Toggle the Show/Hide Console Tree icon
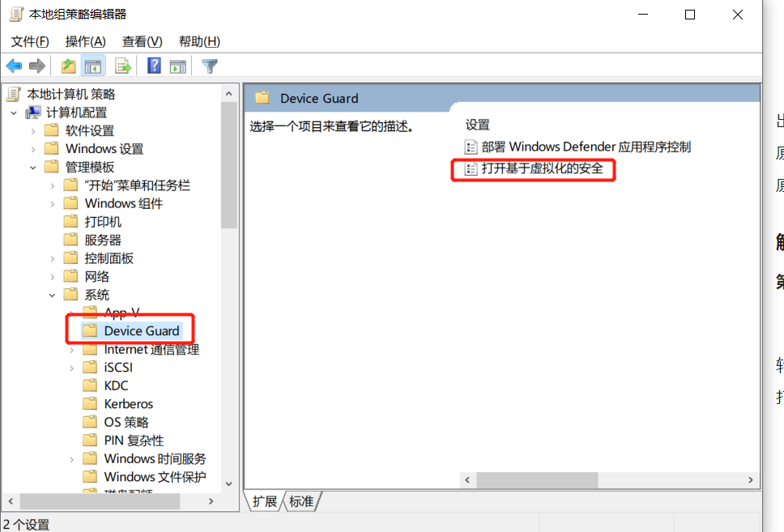 point(93,66)
